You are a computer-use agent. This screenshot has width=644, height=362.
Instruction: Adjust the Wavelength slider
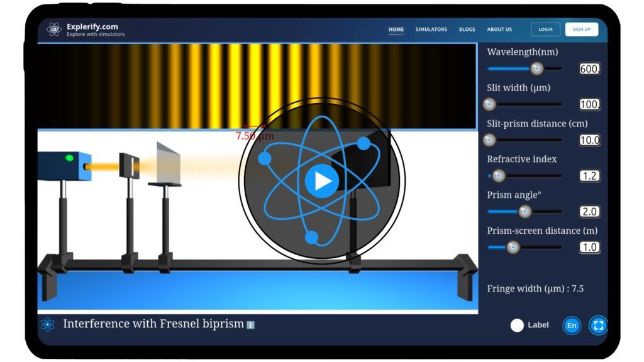coord(536,69)
